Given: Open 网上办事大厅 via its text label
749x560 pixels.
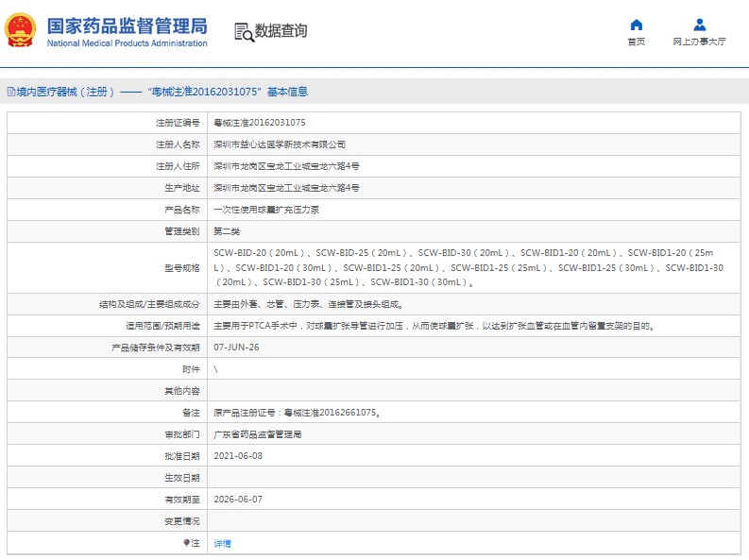Looking at the screenshot, I should (699, 42).
